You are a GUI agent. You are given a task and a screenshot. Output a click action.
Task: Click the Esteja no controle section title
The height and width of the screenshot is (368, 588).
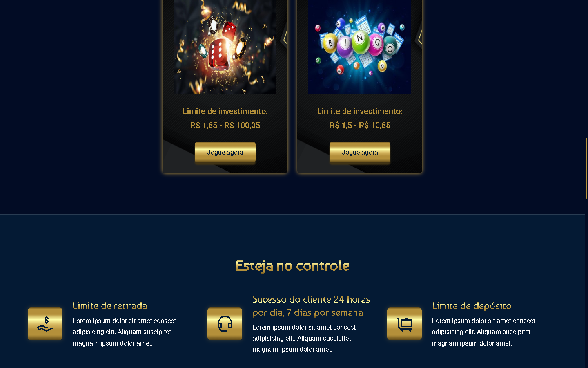[x=292, y=266]
